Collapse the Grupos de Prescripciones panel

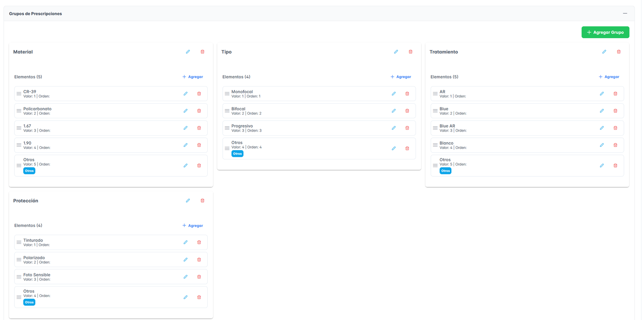click(625, 14)
